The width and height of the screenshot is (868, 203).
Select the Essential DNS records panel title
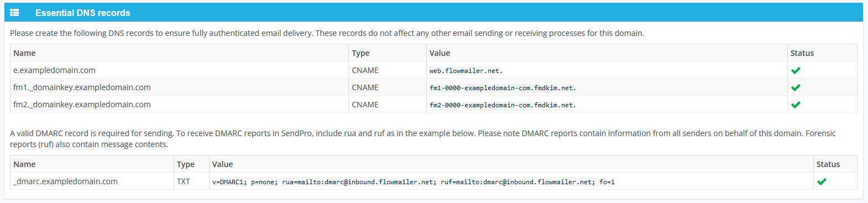tap(83, 13)
